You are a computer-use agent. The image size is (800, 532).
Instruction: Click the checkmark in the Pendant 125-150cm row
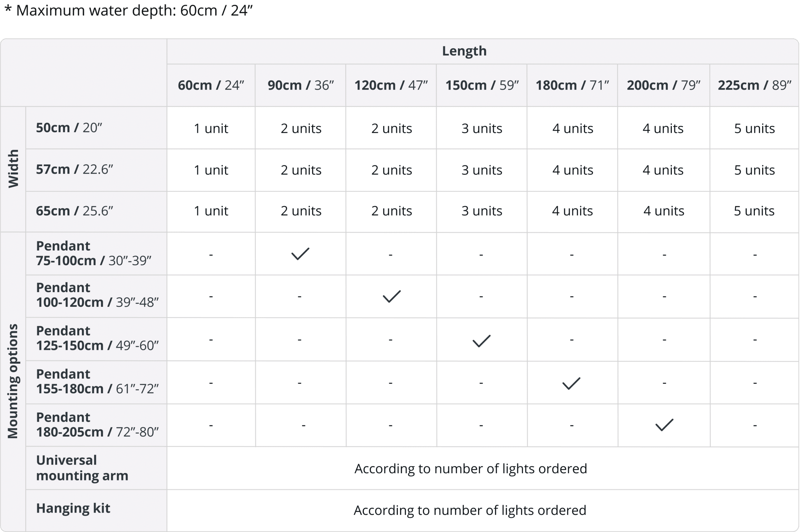point(481,341)
